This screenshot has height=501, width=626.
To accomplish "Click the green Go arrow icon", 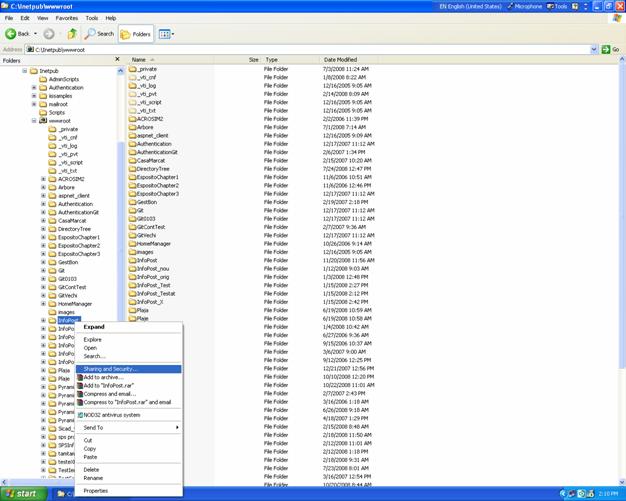I will [606, 49].
